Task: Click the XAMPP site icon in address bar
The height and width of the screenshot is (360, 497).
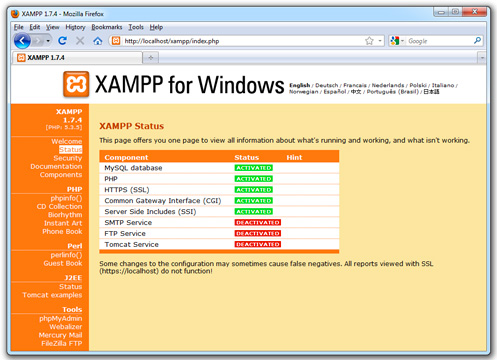Action: (x=116, y=41)
